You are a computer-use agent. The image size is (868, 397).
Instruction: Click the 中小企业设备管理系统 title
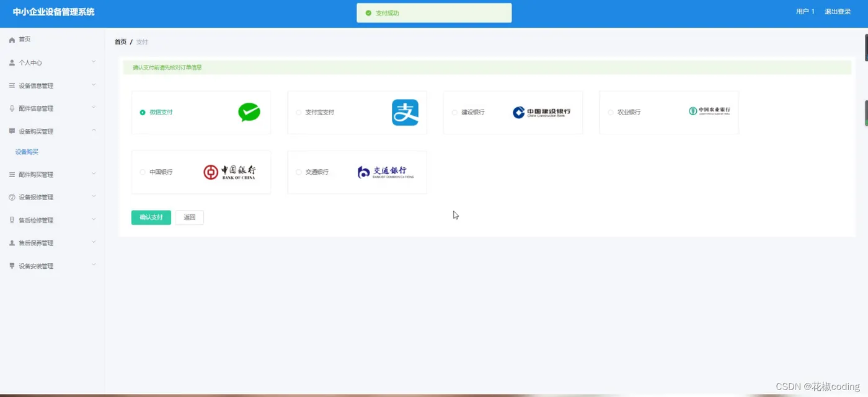tap(54, 12)
